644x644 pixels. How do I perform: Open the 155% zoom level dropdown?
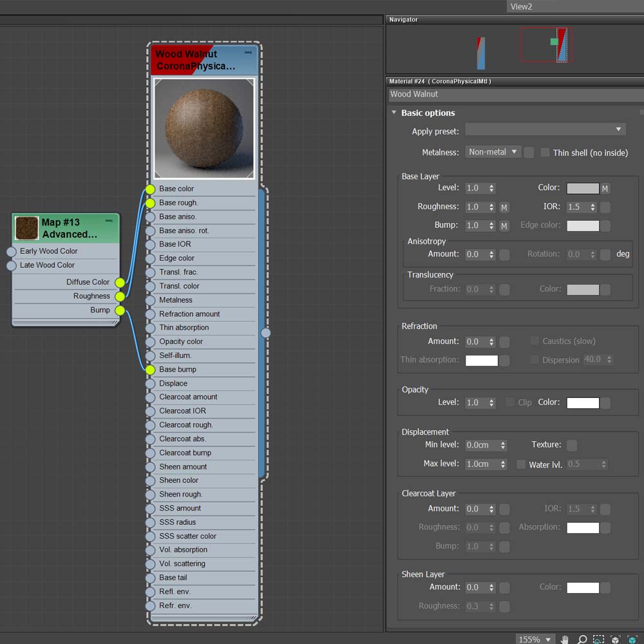[x=535, y=639]
